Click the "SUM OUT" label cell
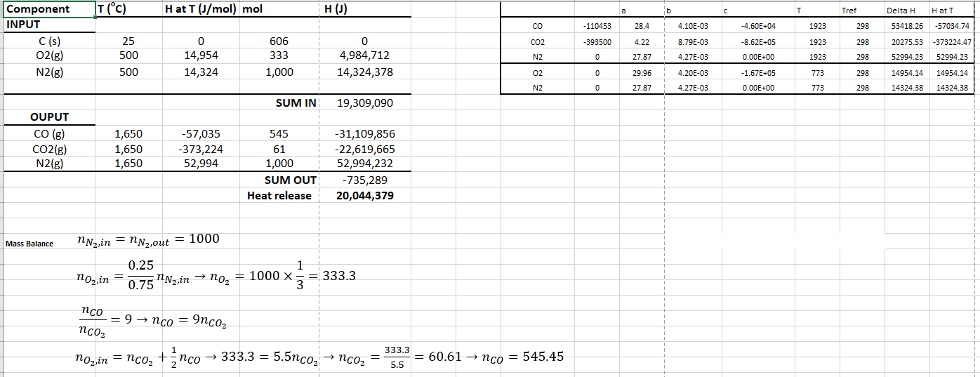Screen dimensions: 980x377 point(279,180)
